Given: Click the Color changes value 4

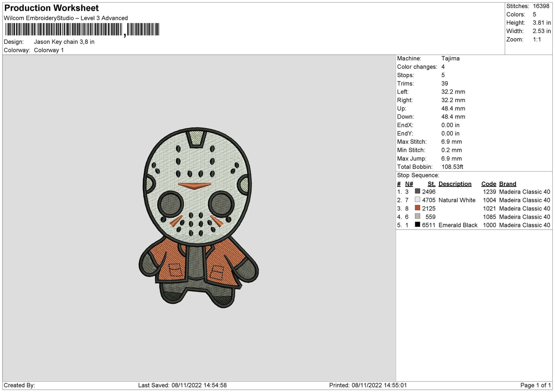Looking at the screenshot, I should [443, 67].
